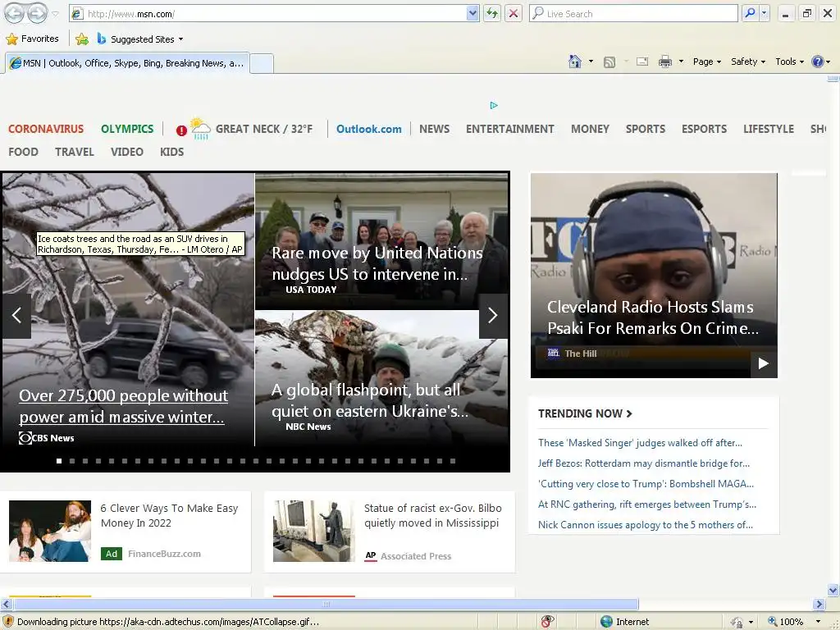Click the red weather alert icon
840x630 pixels.
pyautogui.click(x=181, y=130)
